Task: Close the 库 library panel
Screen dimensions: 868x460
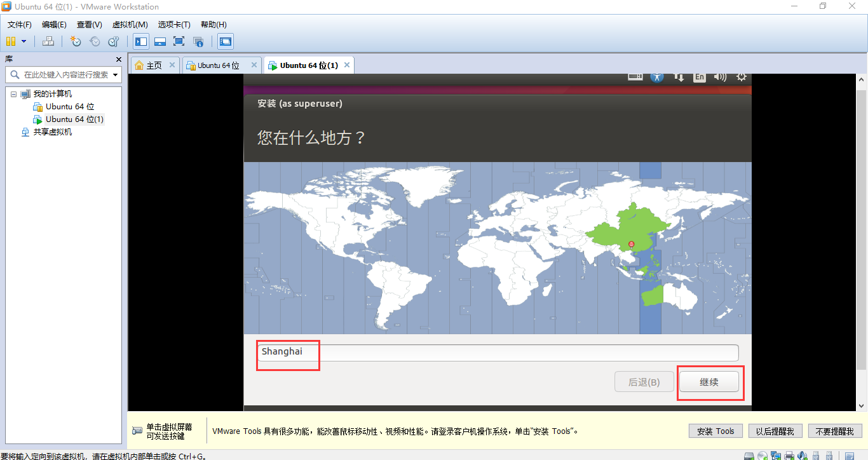Action: pos(118,59)
